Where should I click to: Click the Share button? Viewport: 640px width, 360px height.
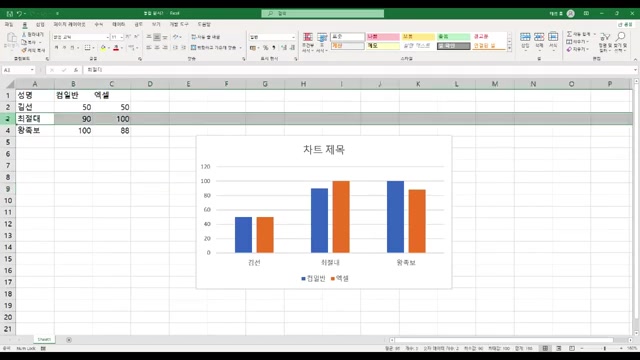point(626,24)
